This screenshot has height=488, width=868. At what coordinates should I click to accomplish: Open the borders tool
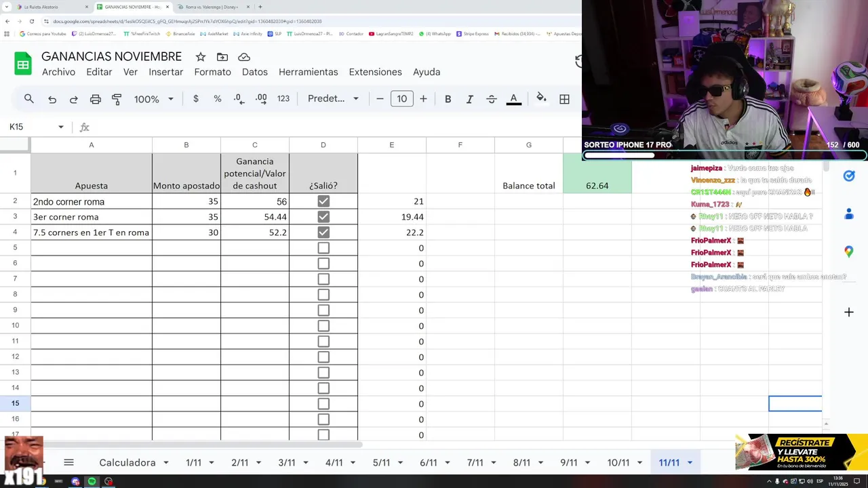(564, 99)
